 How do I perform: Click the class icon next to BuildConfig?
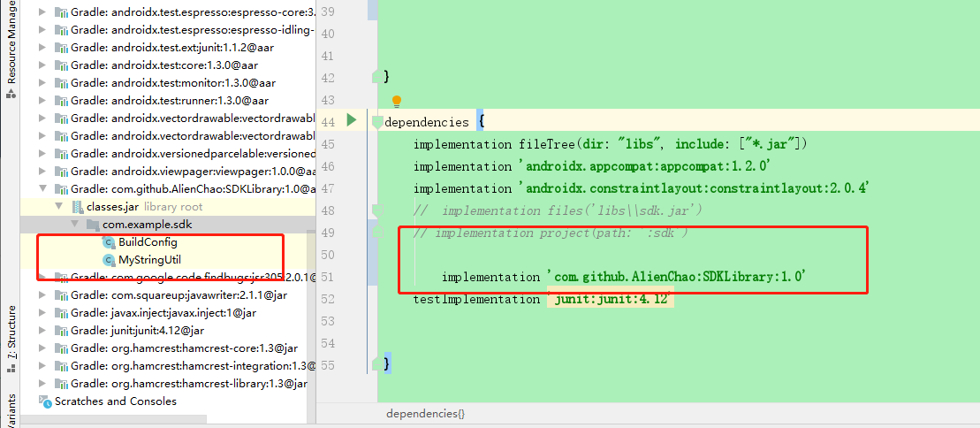click(109, 242)
